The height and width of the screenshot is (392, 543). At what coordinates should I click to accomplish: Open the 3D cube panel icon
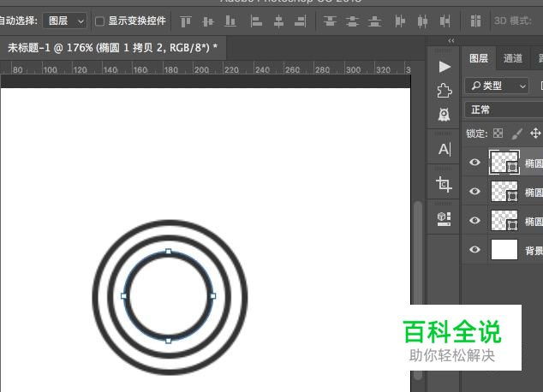[x=444, y=219]
